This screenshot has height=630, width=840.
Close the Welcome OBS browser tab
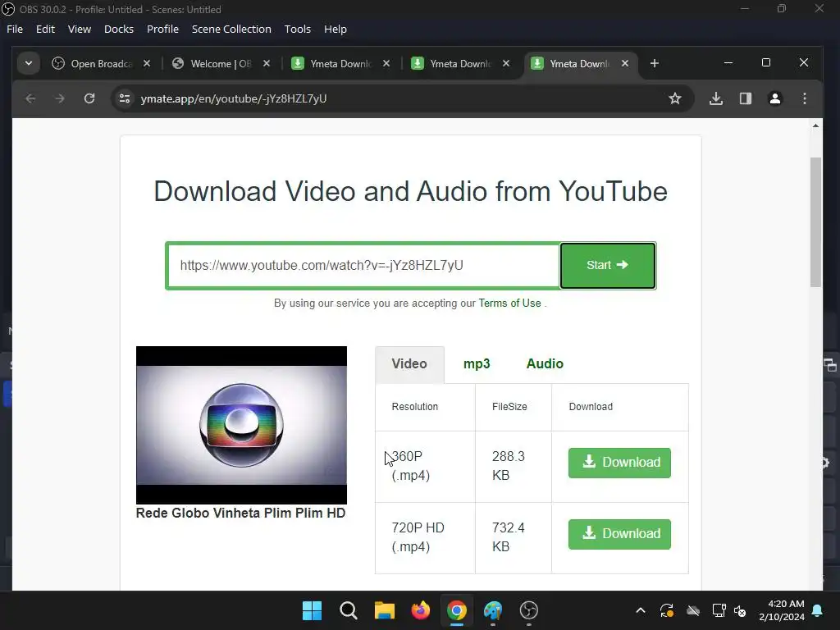(267, 63)
